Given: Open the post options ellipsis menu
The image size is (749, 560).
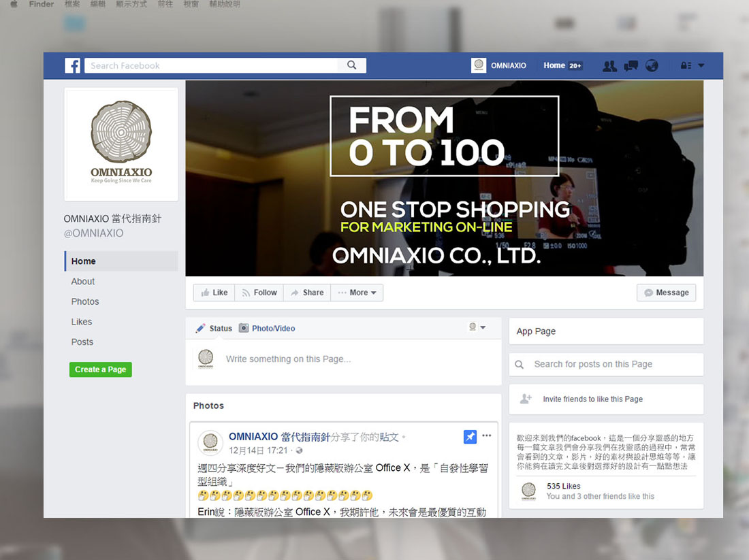Looking at the screenshot, I should tap(486, 435).
